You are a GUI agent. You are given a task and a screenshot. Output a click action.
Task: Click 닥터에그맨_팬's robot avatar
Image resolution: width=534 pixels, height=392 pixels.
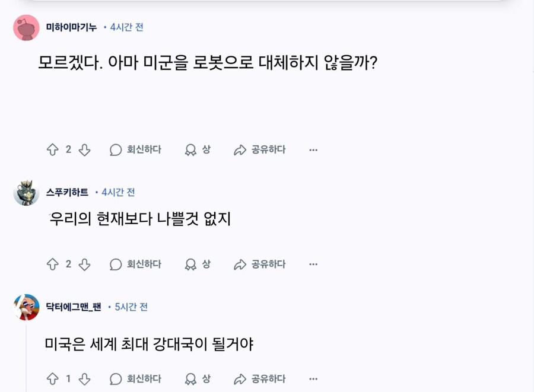point(25,307)
